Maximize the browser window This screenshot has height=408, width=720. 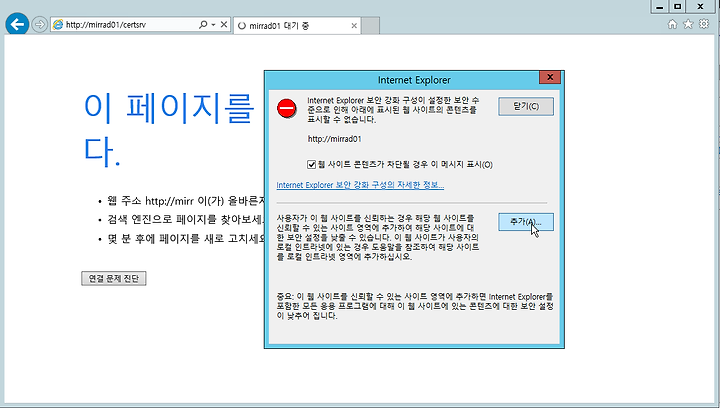pos(677,6)
